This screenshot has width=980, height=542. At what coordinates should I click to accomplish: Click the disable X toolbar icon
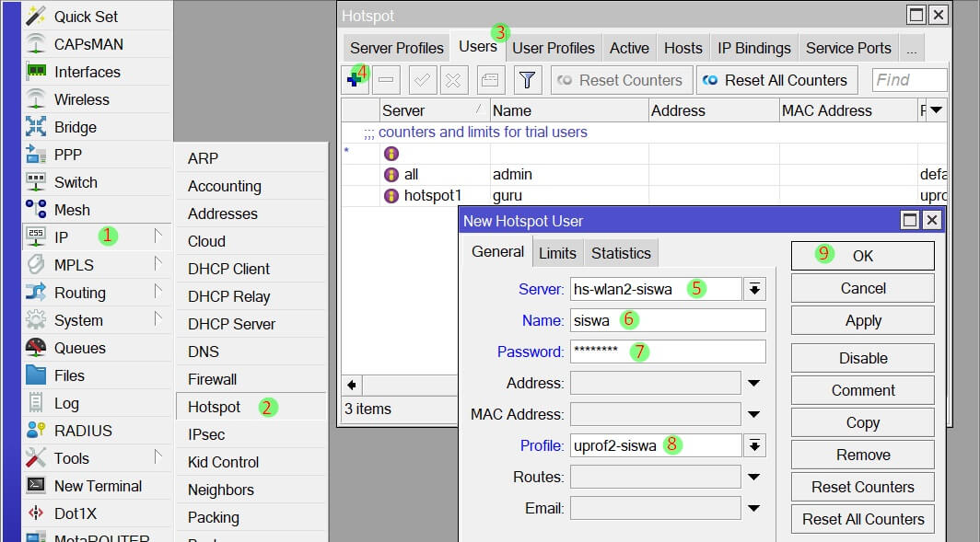(453, 80)
